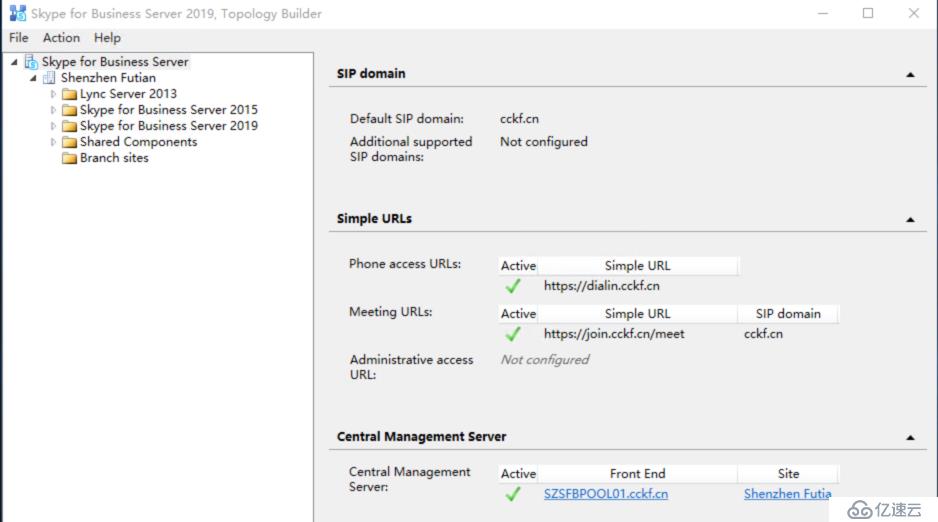
Task: Click the Simple URL column header in Meeting URLs
Action: (637, 314)
